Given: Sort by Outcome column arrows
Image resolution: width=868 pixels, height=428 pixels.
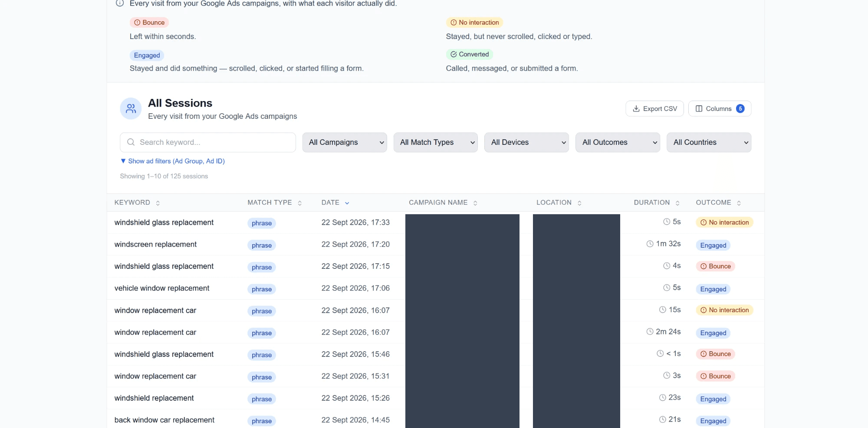Looking at the screenshot, I should [739, 203].
